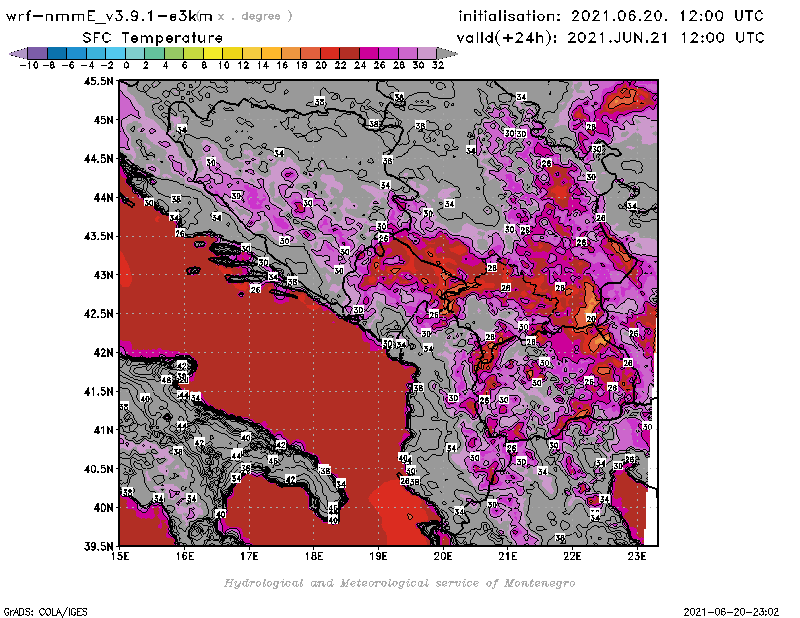
Task: Pick the light plum swatch between 30 and 32
Action: pyautogui.click(x=428, y=54)
